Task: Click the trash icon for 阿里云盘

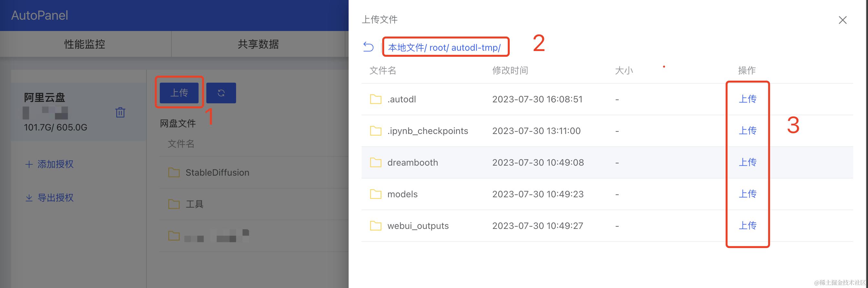Action: tap(120, 112)
